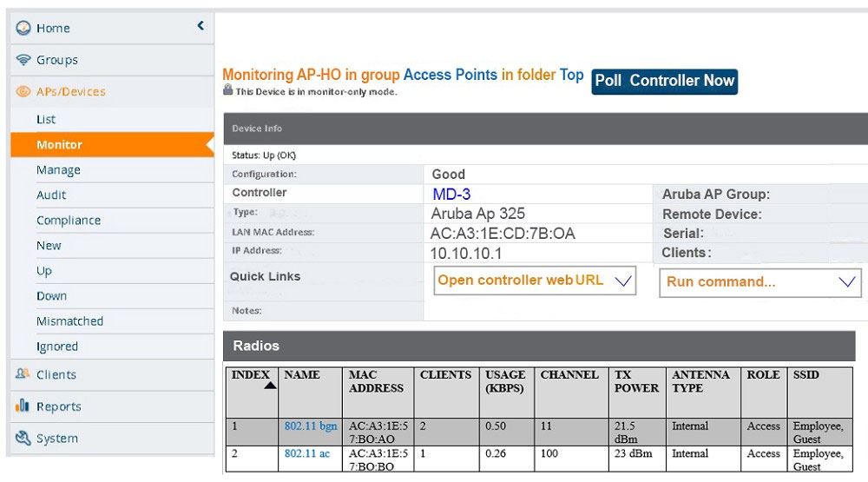The image size is (868, 482).
Task: Collapse the sidebar with the chevron arrow
Action: (201, 25)
